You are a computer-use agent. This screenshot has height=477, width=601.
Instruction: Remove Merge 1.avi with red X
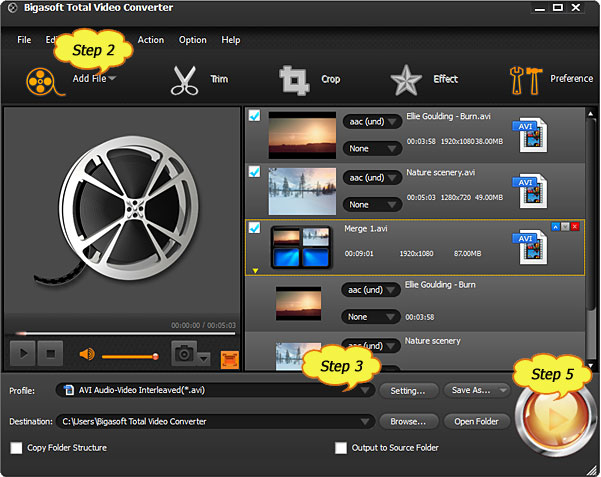[575, 227]
